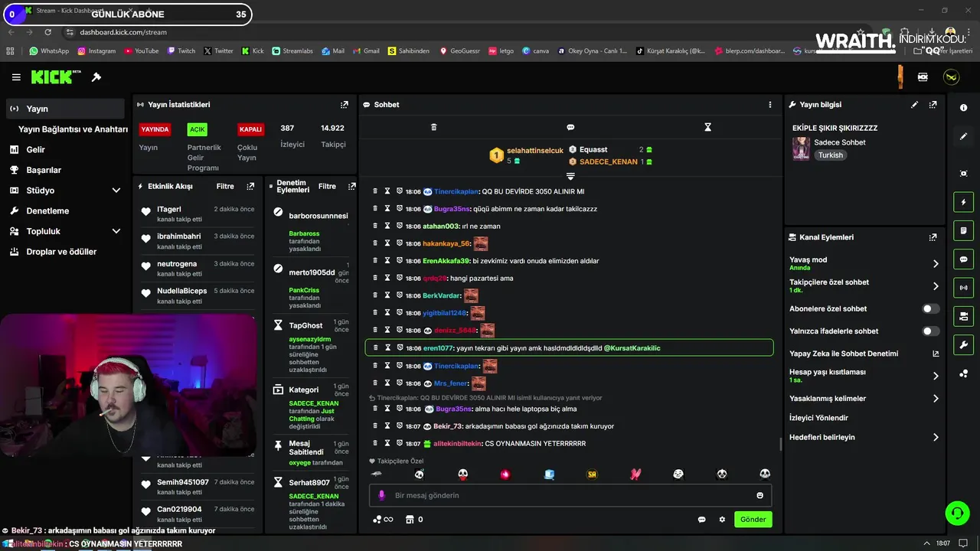Click the Sadece Sohbet category thumbnail
Image resolution: width=980 pixels, height=551 pixels.
(x=801, y=148)
